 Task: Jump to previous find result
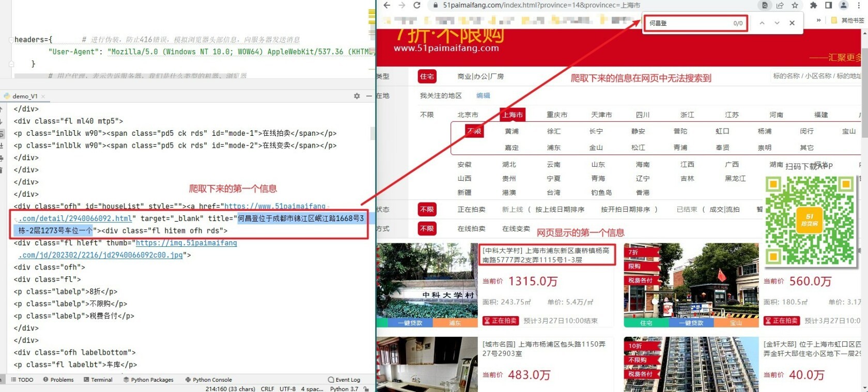click(x=762, y=23)
